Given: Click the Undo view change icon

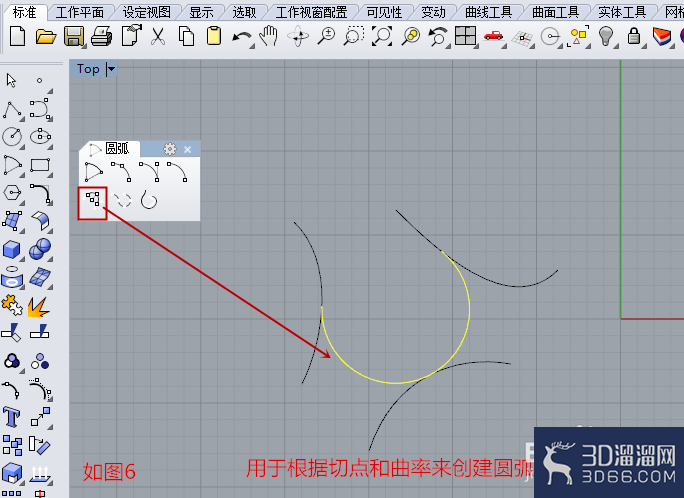Looking at the screenshot, I should pos(438,36).
